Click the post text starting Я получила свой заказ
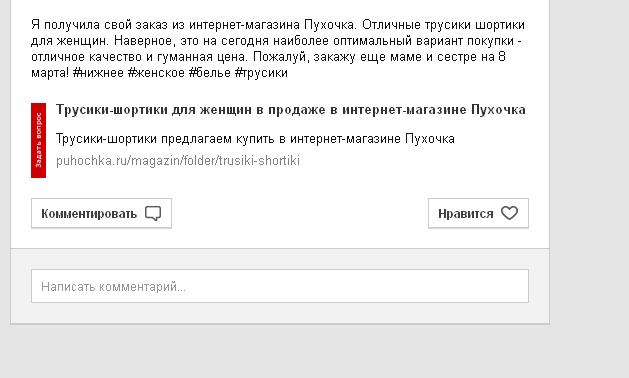The width and height of the screenshot is (629, 378). point(278,49)
